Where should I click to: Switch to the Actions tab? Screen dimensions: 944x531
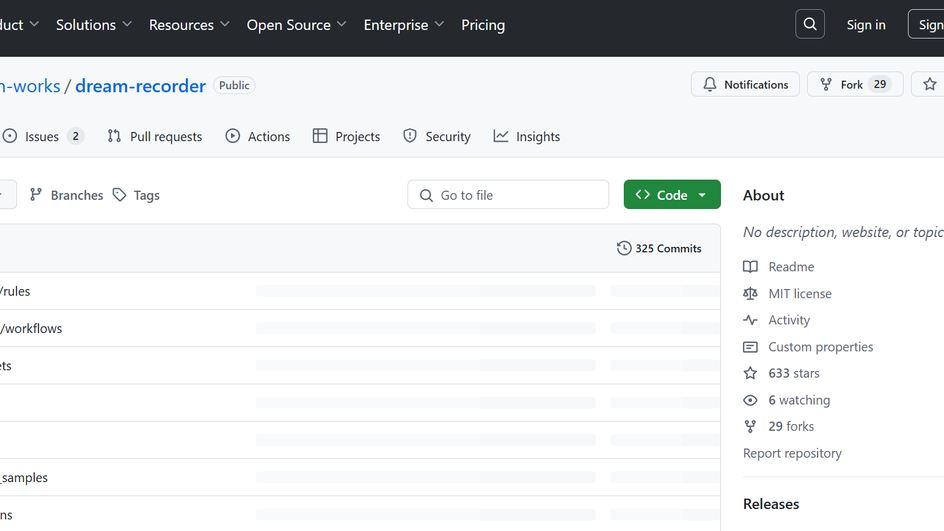(x=258, y=137)
